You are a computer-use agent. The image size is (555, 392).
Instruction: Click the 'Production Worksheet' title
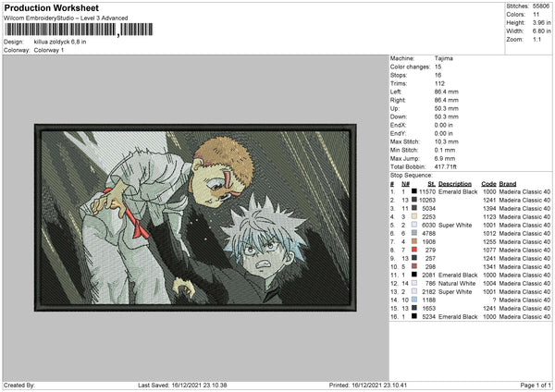click(51, 7)
